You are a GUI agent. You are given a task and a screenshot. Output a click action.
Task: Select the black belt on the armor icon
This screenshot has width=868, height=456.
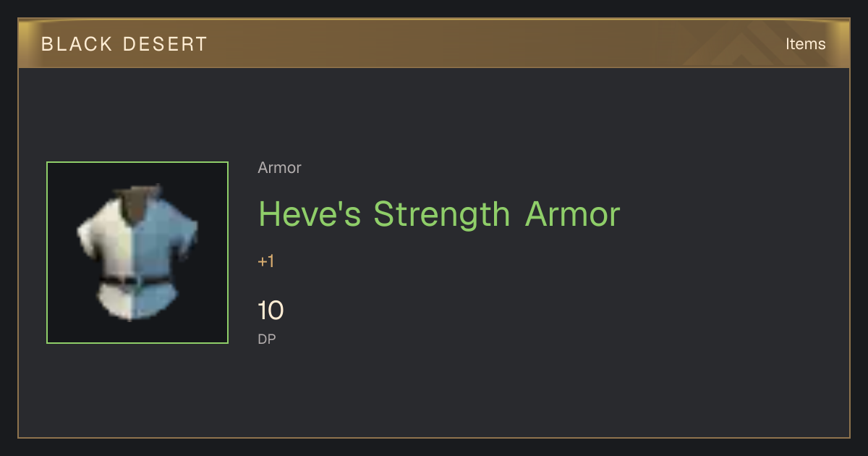[x=135, y=282]
